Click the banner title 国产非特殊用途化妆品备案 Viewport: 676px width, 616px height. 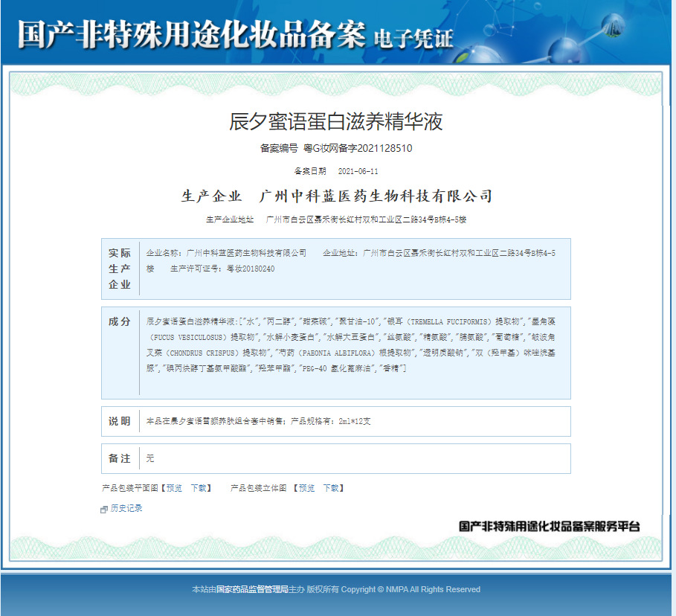(x=192, y=34)
